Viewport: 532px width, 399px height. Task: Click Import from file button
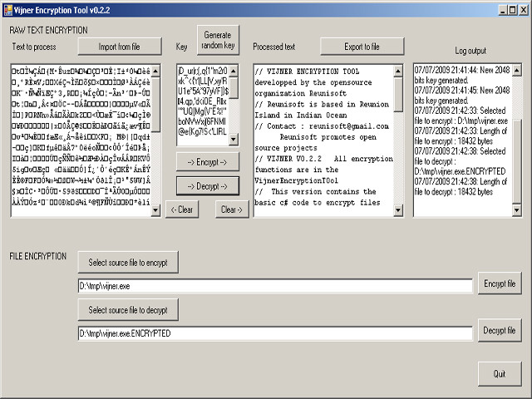(x=120, y=47)
